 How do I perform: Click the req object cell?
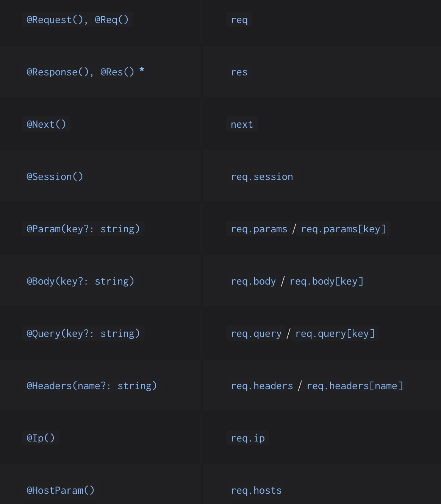click(x=239, y=20)
